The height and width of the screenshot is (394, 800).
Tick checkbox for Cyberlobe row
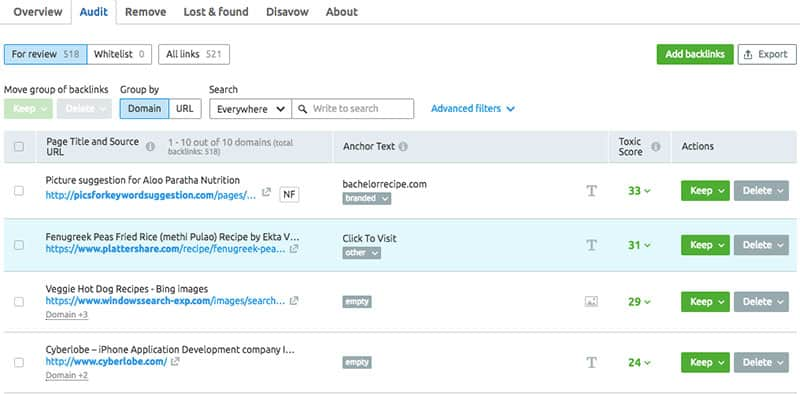[19, 362]
